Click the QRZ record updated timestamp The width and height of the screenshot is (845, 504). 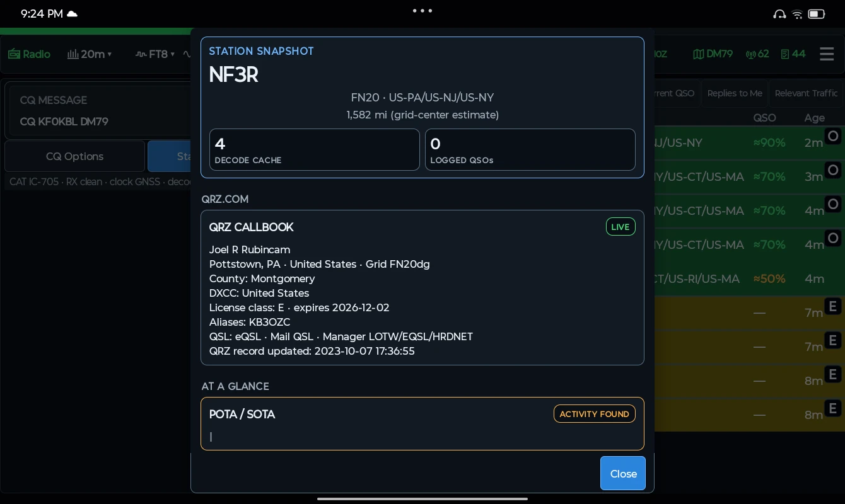click(x=312, y=351)
